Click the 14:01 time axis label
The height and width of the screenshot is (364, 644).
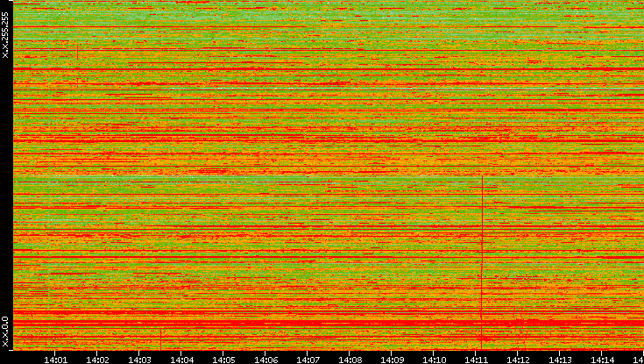[x=55, y=360]
